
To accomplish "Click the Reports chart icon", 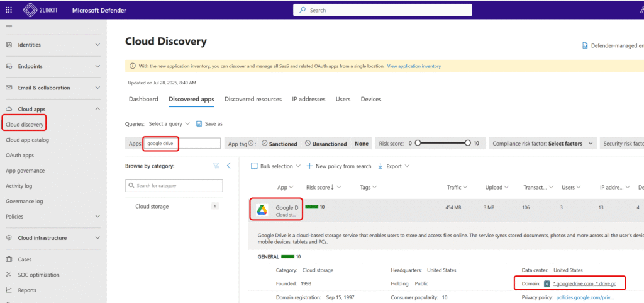I will click(9, 290).
